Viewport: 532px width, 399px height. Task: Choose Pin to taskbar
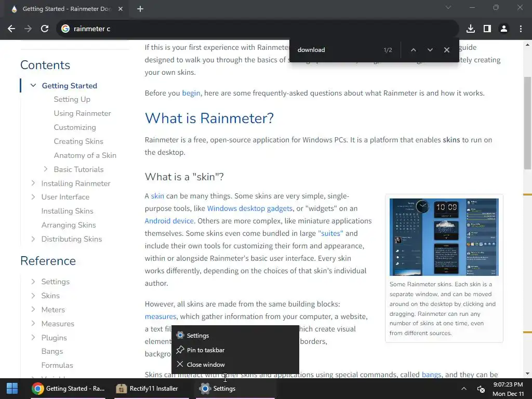pos(235,350)
